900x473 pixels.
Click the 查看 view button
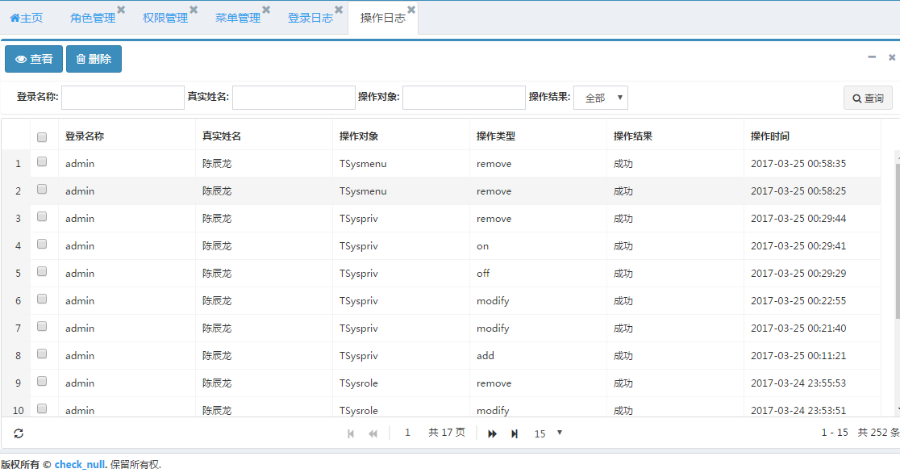[34, 59]
